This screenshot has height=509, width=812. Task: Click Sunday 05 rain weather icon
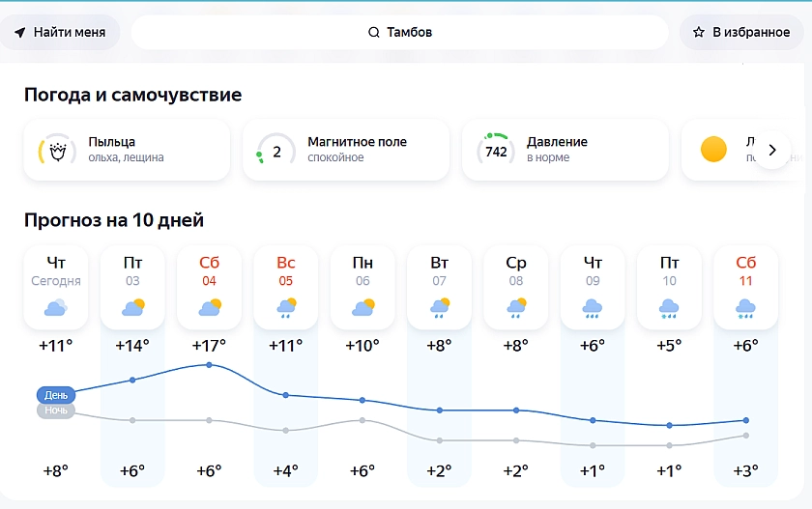[286, 308]
